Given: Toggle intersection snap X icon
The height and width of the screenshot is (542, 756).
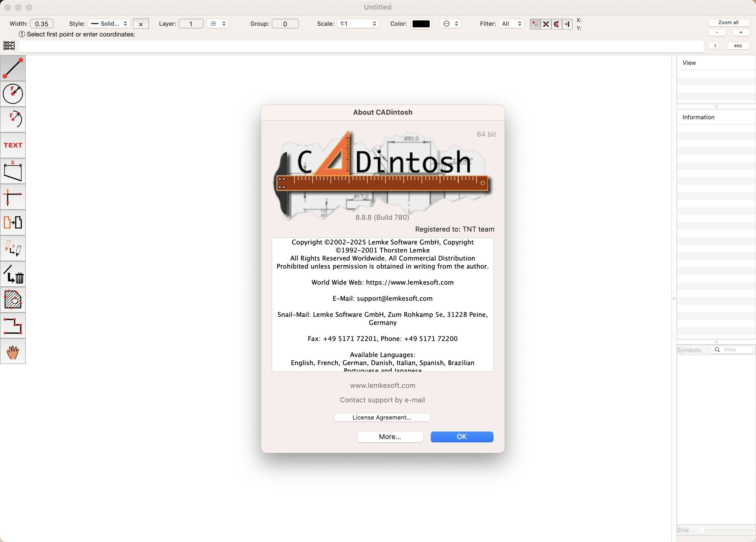Looking at the screenshot, I should [x=546, y=24].
